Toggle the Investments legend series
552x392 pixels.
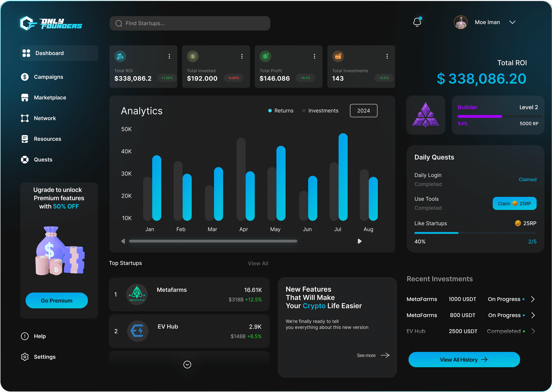point(320,110)
